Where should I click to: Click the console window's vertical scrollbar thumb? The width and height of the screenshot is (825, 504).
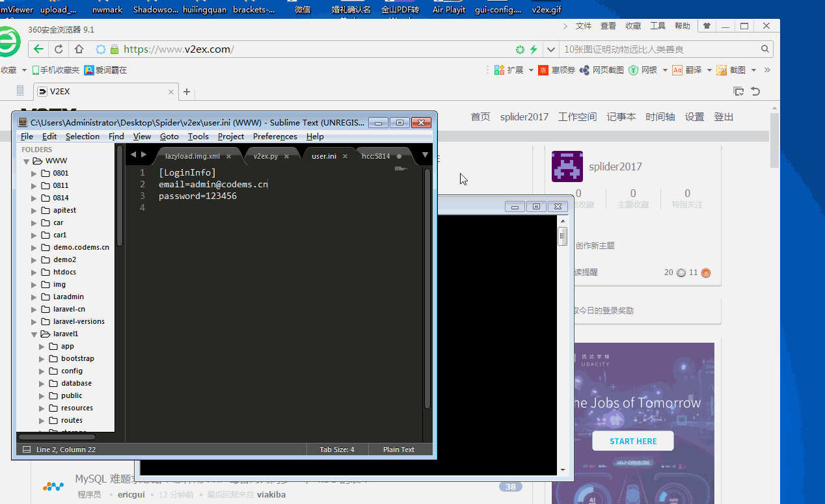(x=562, y=237)
